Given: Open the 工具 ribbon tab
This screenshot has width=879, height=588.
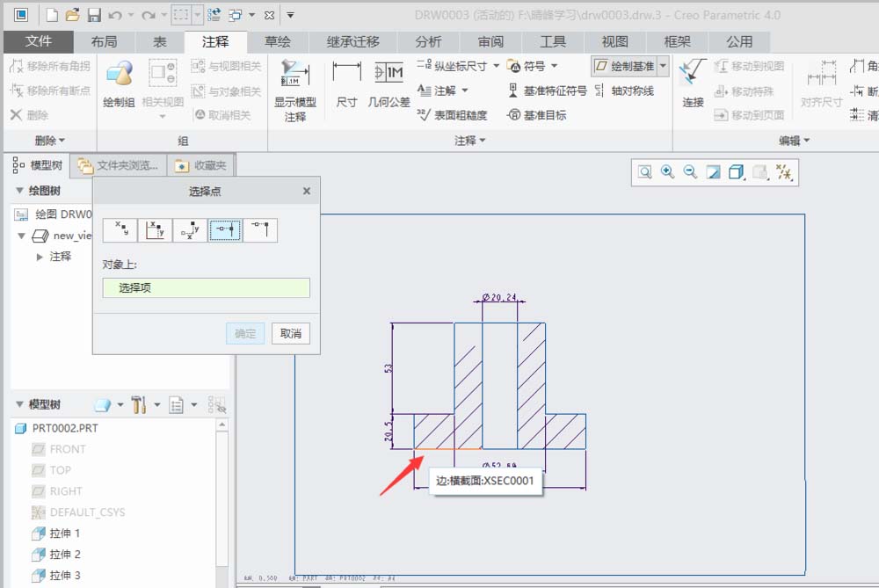Looking at the screenshot, I should pyautogui.click(x=553, y=41).
